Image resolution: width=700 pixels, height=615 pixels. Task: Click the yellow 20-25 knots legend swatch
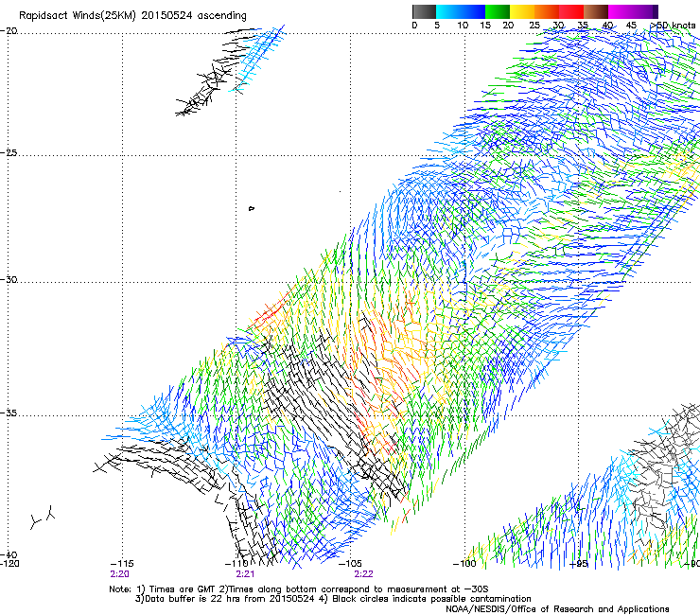522,11
